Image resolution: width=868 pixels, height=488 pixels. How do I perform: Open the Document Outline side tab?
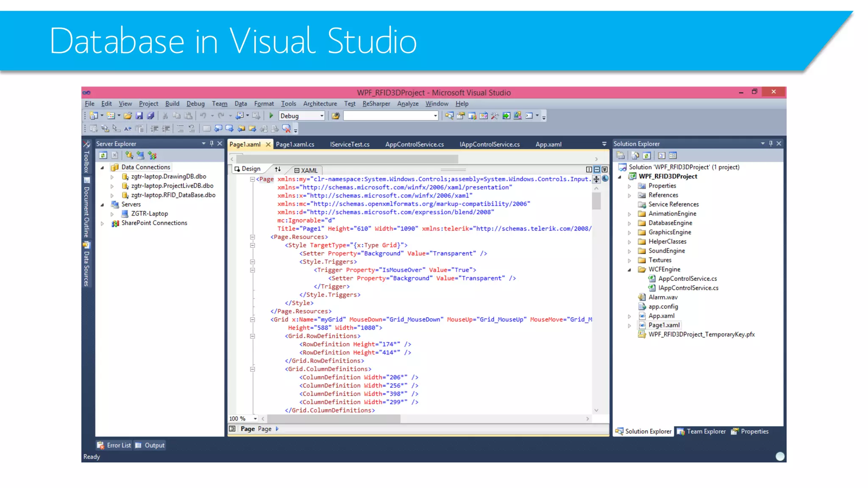coord(86,208)
